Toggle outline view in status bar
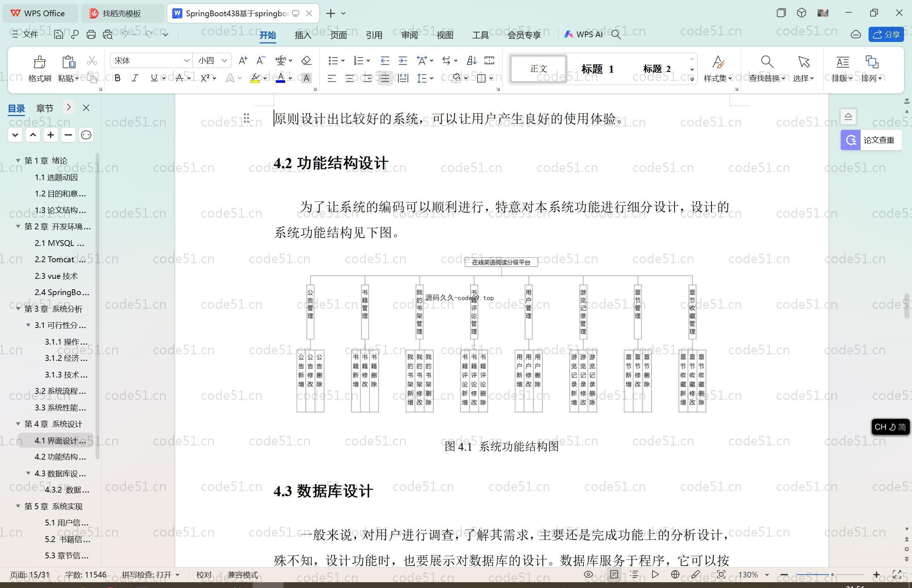The height and width of the screenshot is (588, 912). pos(635,574)
